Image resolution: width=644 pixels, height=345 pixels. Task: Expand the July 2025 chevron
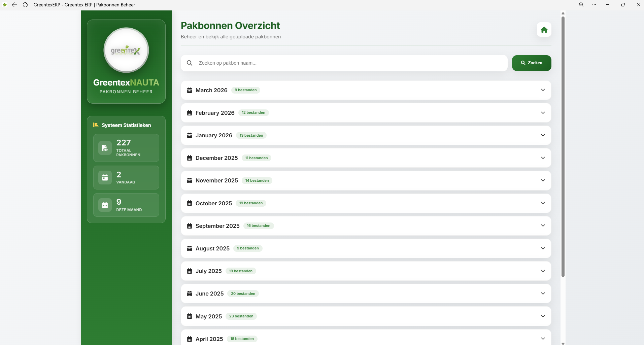[x=543, y=271]
